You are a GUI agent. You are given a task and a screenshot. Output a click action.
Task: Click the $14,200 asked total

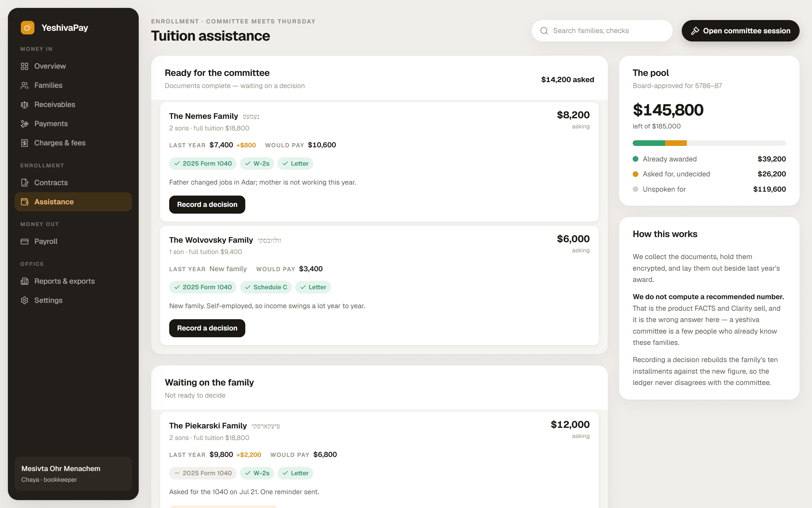click(x=567, y=80)
